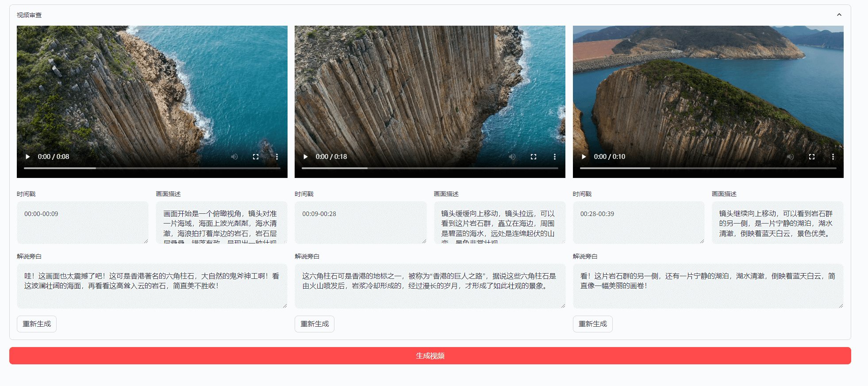This screenshot has width=868, height=386.
Task: Enter fullscreen on the third video
Action: point(812,157)
